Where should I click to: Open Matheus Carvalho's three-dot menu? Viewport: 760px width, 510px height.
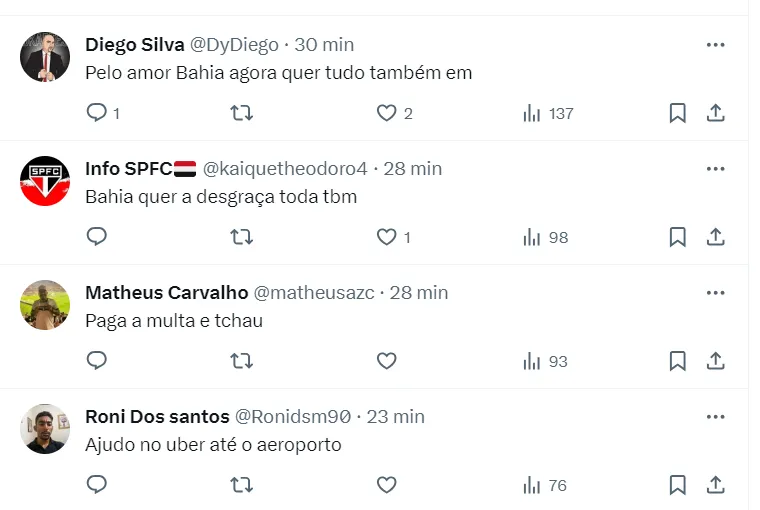point(715,293)
